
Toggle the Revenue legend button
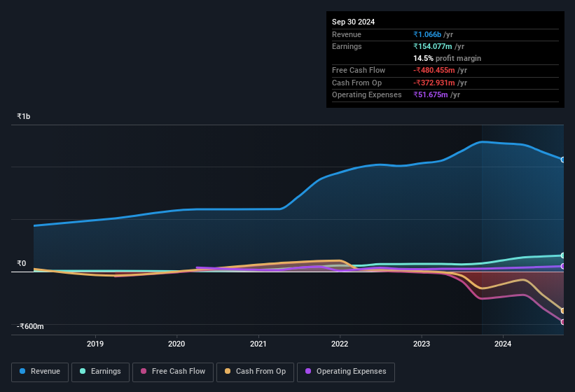click(x=40, y=372)
